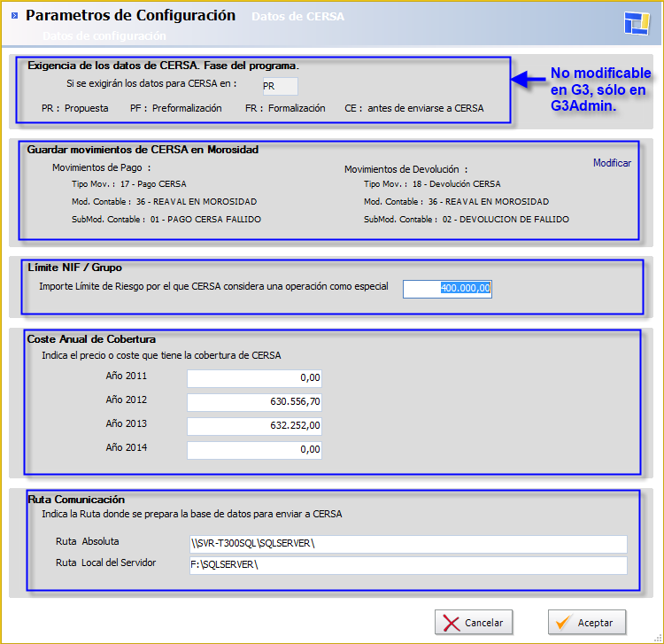The height and width of the screenshot is (644, 664).
Task: Click the Aceptar button
Action: 587,623
